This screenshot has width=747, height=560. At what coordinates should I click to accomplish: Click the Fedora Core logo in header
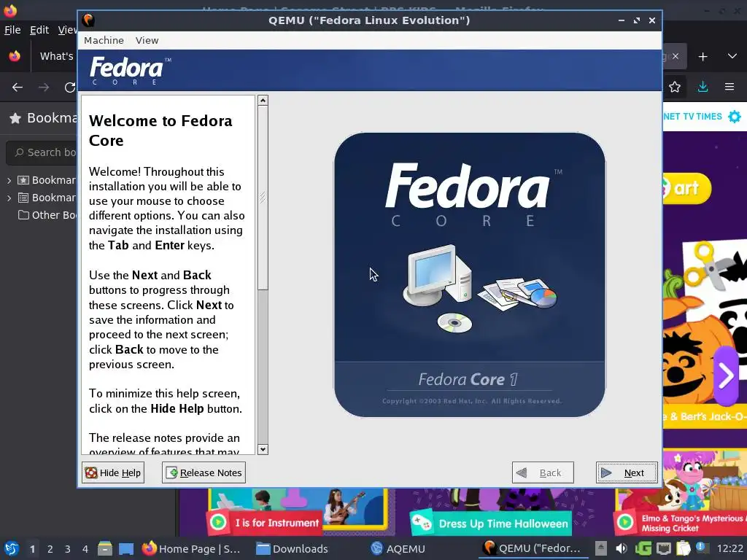(130, 71)
